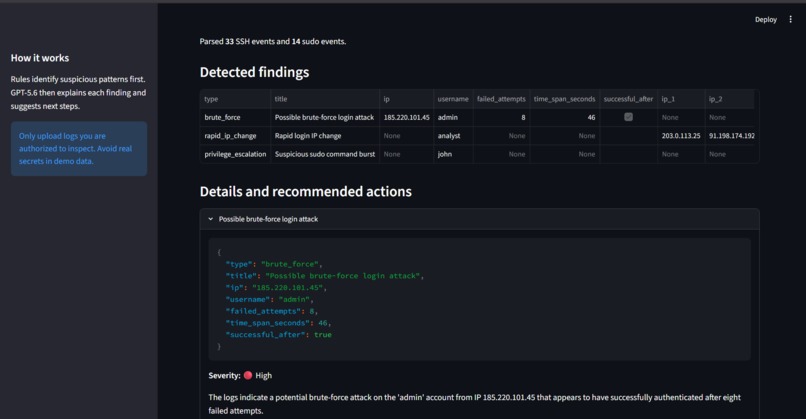Click the blue authorized-logs info notice
Image resolution: width=806 pixels, height=419 pixels.
click(79, 149)
